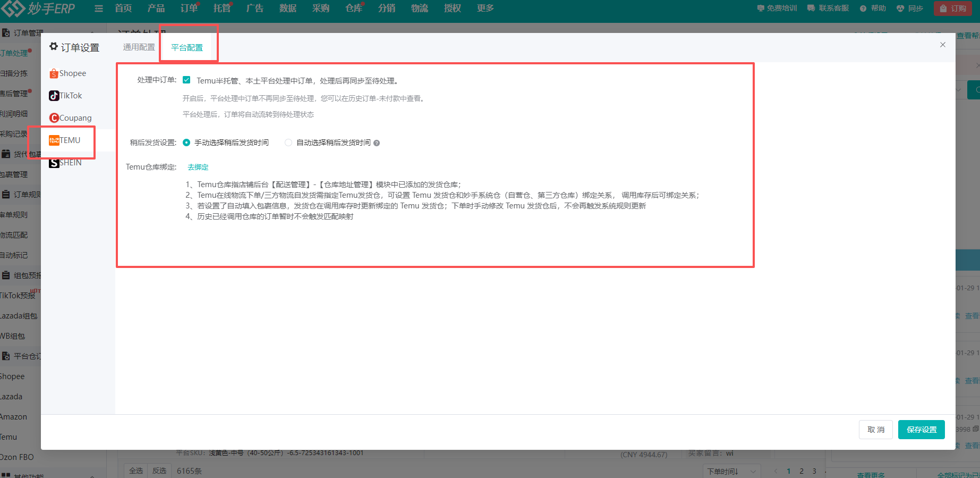The image size is (980, 478).
Task: Open 采购记录 in left sidebar
Action: tap(14, 134)
